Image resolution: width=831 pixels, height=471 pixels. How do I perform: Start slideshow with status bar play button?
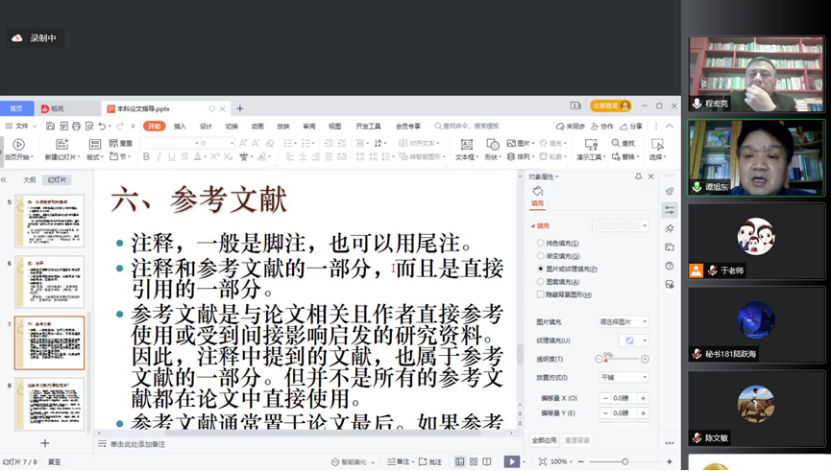coord(511,461)
